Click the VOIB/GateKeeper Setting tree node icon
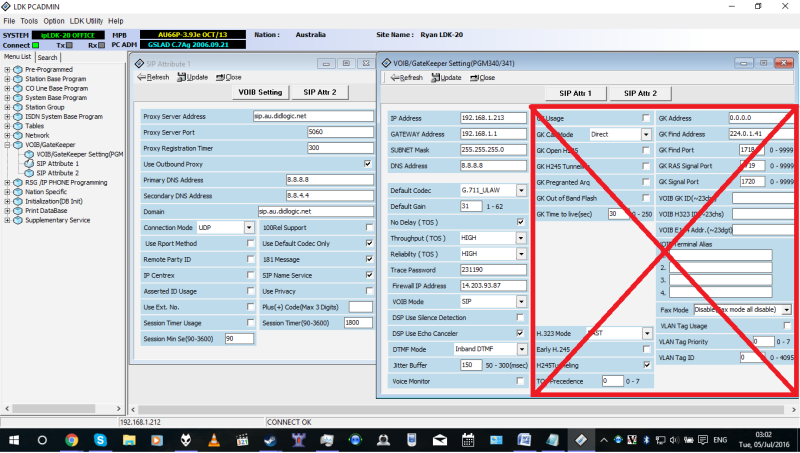 [29, 154]
